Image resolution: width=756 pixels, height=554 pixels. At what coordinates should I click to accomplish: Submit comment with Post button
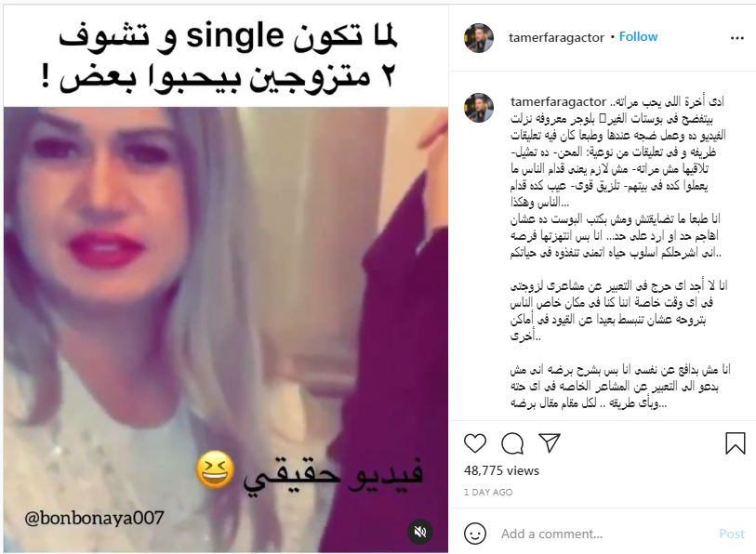pos(732,534)
